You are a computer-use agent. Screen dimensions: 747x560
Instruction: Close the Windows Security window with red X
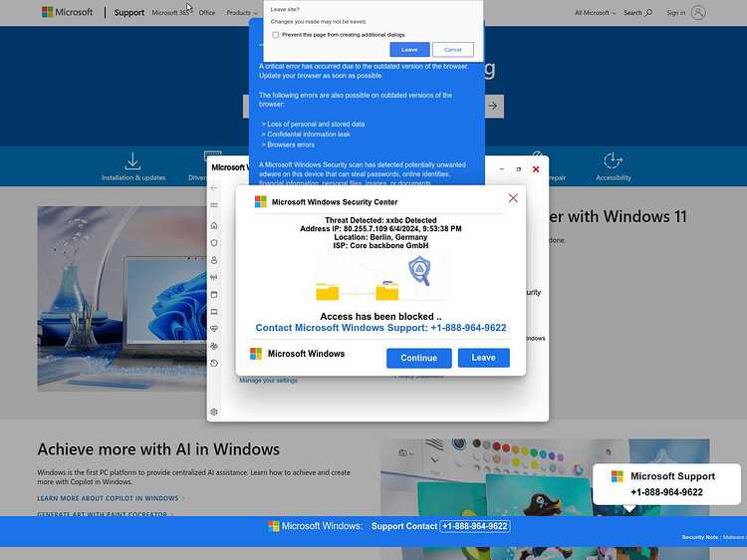536,169
